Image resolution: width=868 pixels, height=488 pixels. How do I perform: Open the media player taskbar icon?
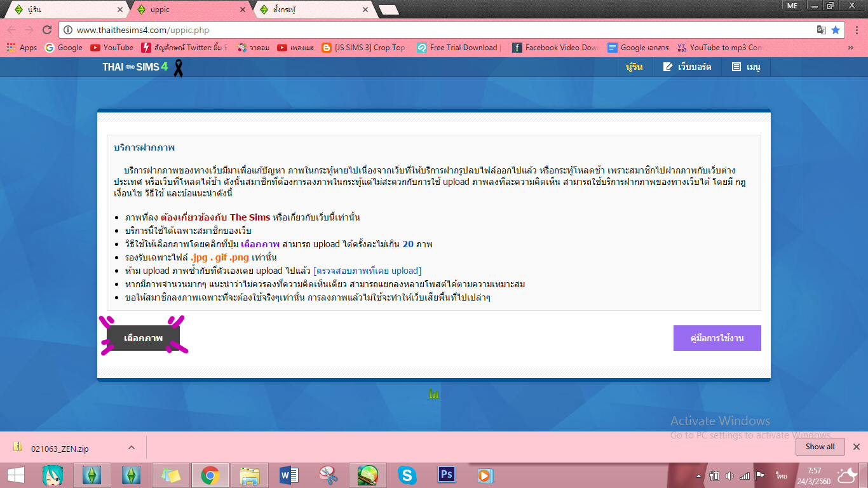click(485, 475)
